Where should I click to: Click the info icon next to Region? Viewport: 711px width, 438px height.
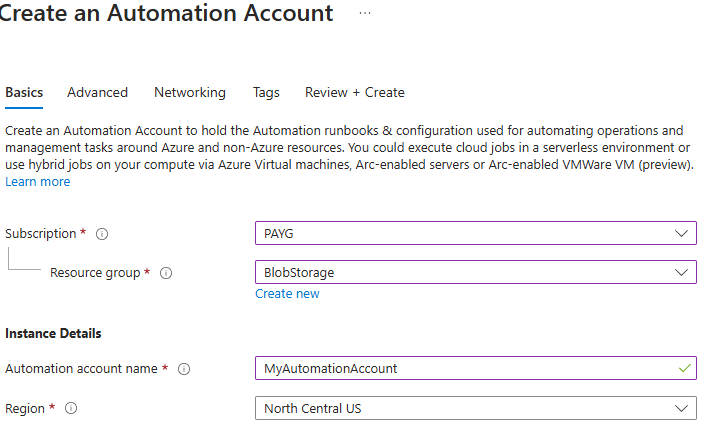coord(71,408)
